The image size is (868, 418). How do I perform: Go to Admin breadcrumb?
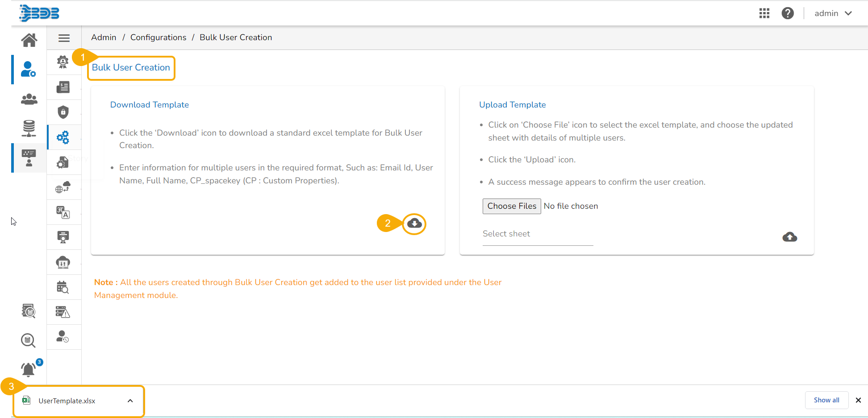104,37
